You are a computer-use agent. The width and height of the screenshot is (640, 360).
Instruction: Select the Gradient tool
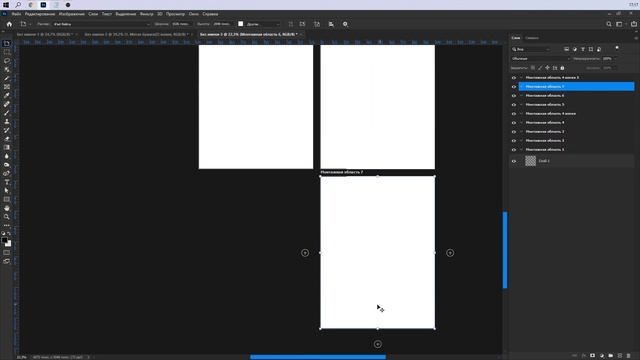click(x=7, y=147)
